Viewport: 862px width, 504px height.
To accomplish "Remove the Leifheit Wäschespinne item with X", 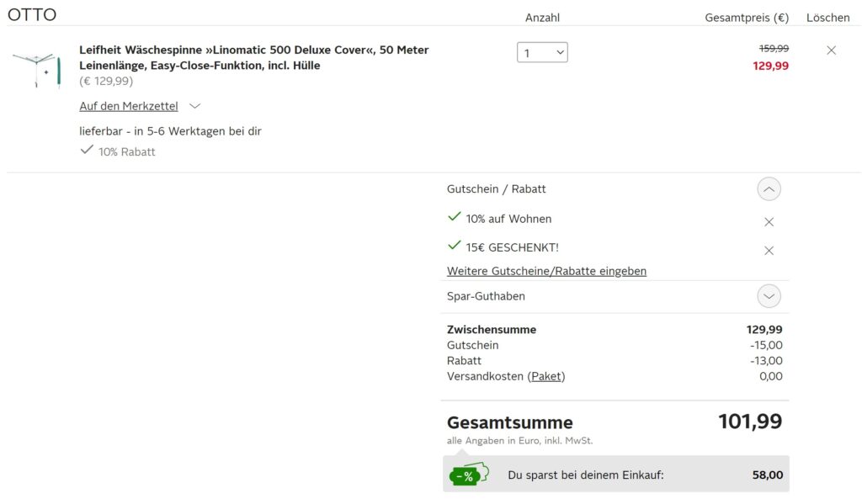I will (831, 50).
